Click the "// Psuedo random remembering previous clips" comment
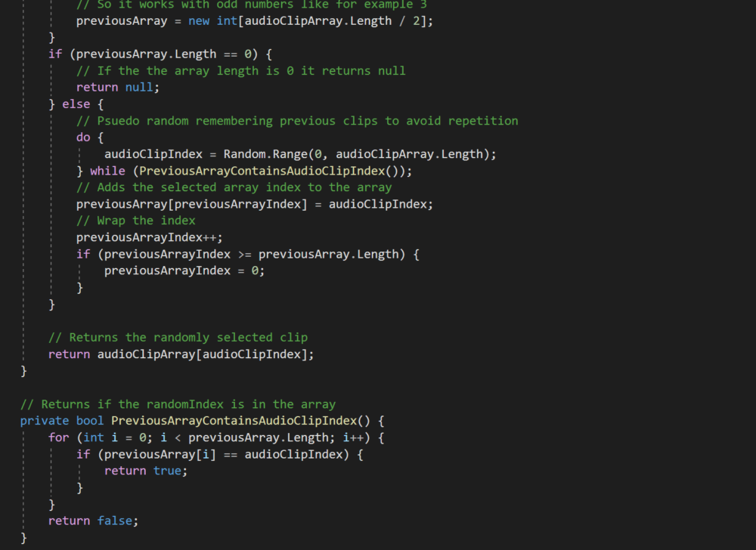 297,121
